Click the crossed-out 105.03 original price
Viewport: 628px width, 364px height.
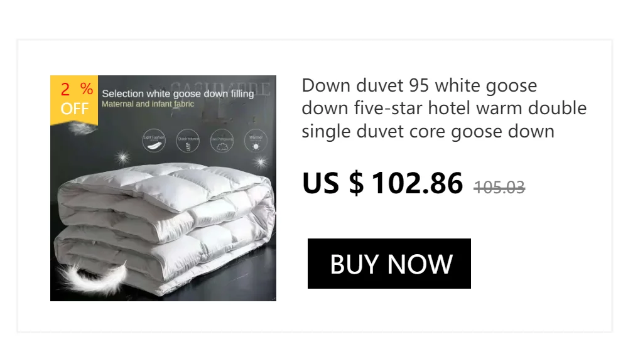499,187
